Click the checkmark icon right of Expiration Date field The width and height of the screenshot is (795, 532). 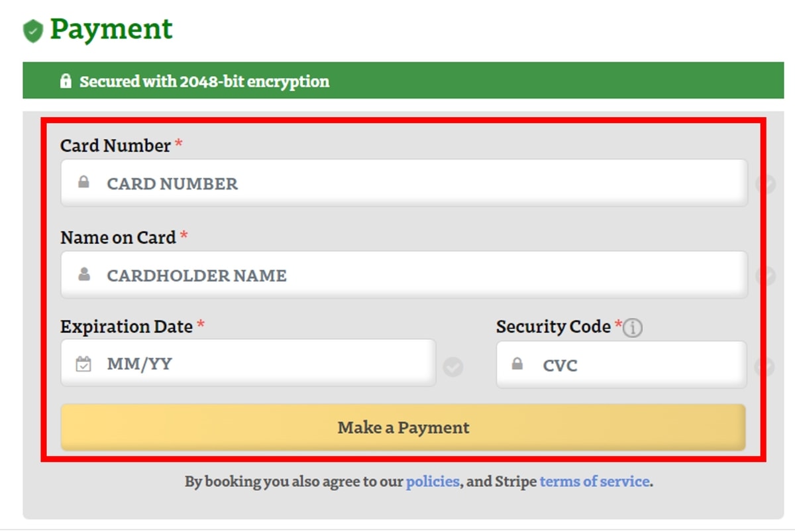point(453,366)
